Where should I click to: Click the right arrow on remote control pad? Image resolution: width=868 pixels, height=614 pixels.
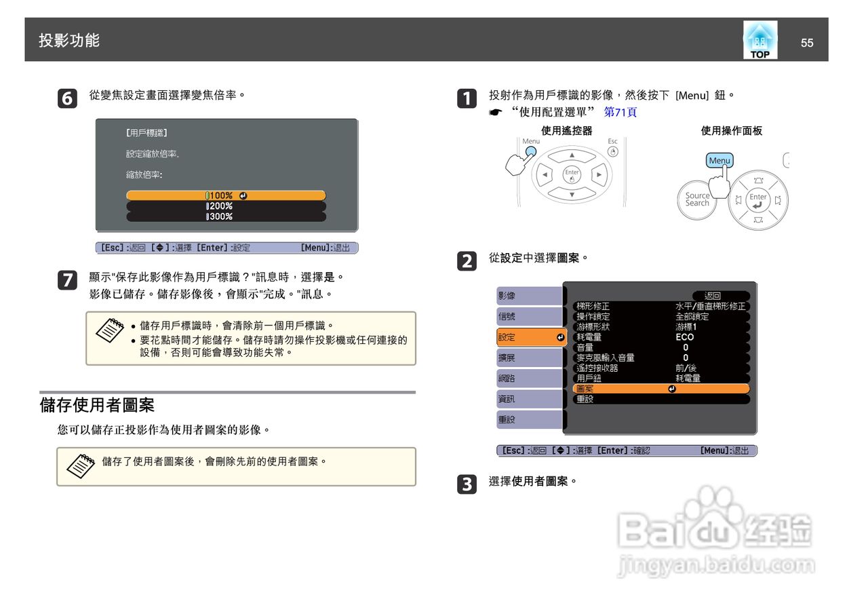(x=599, y=175)
